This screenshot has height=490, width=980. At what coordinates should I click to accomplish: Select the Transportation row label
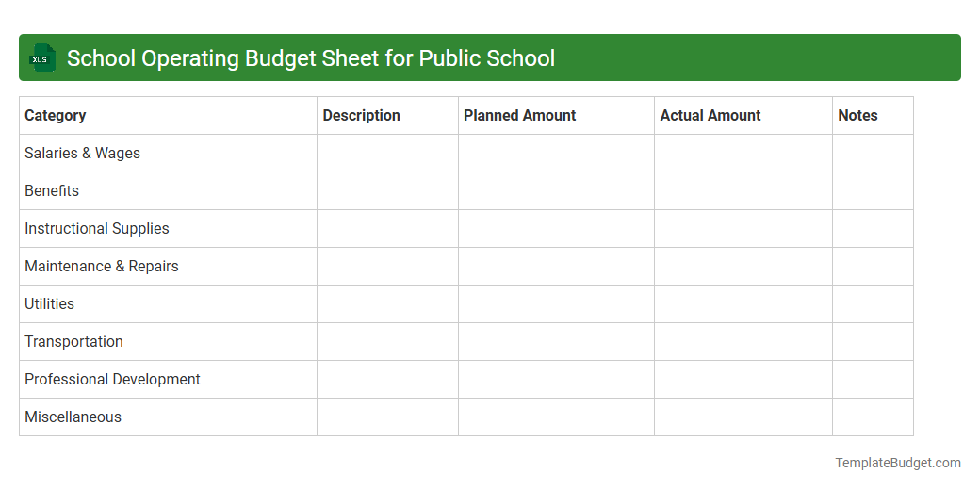click(x=73, y=341)
